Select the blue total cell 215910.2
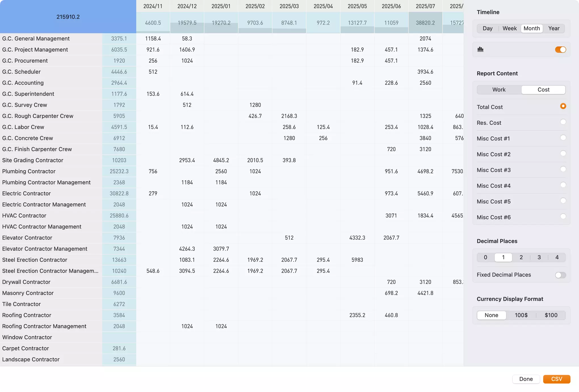 (x=68, y=16)
